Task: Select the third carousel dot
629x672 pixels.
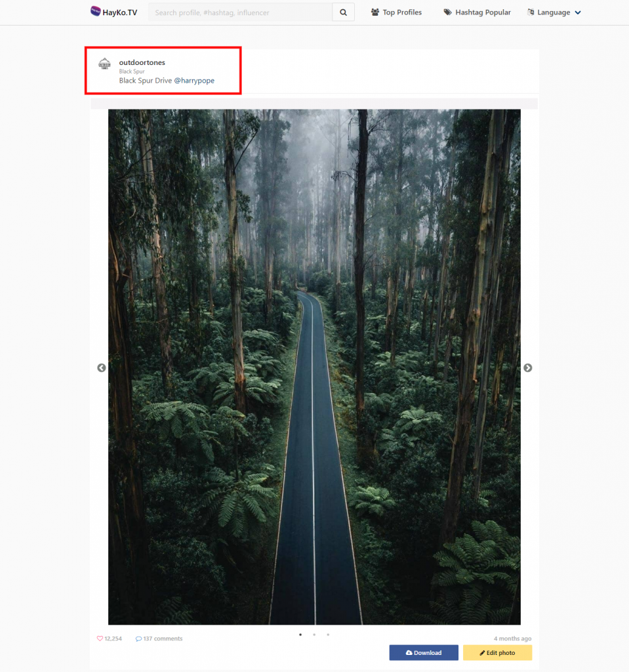Action: (x=328, y=635)
